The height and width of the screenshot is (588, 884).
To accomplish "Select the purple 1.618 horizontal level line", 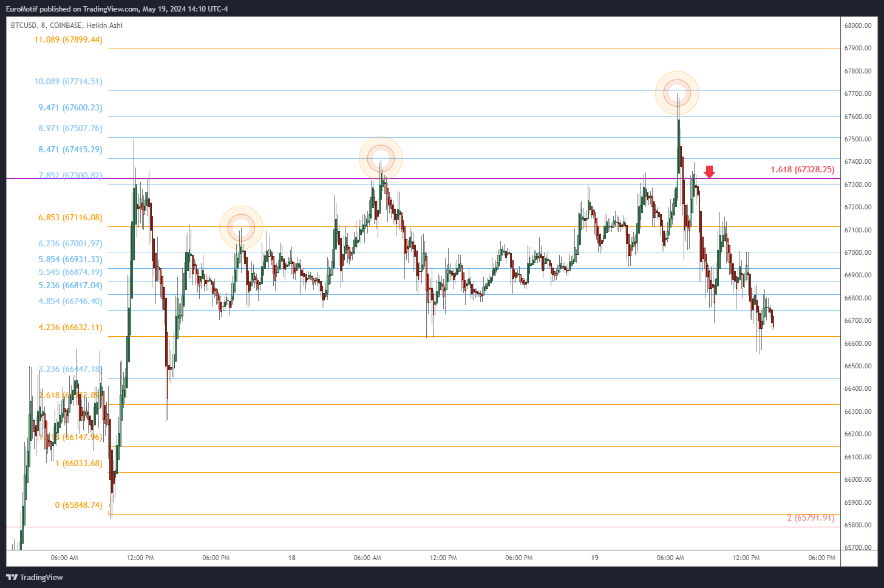I will click(423, 178).
